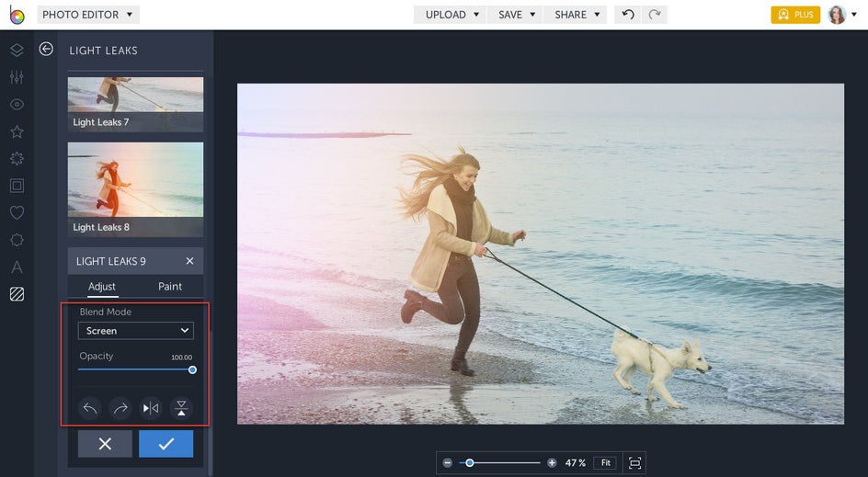
Task: Open the Photo Editor dropdown
Action: (88, 15)
